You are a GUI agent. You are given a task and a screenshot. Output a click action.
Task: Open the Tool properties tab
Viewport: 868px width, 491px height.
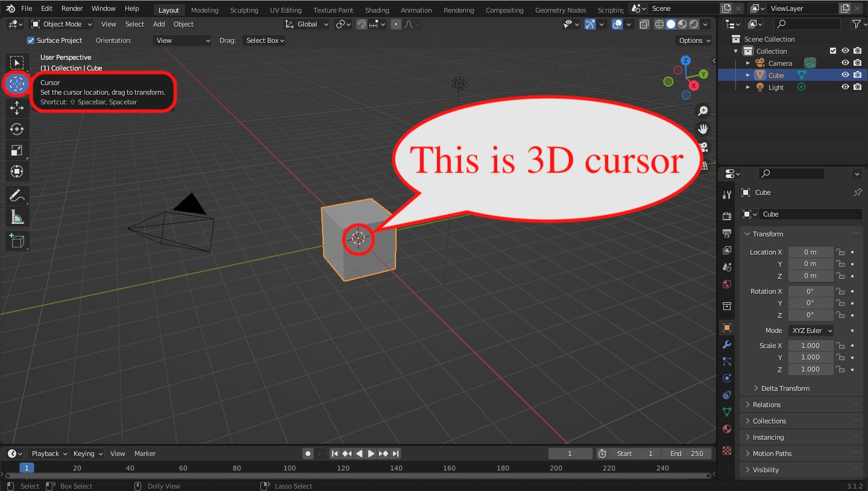pos(727,194)
